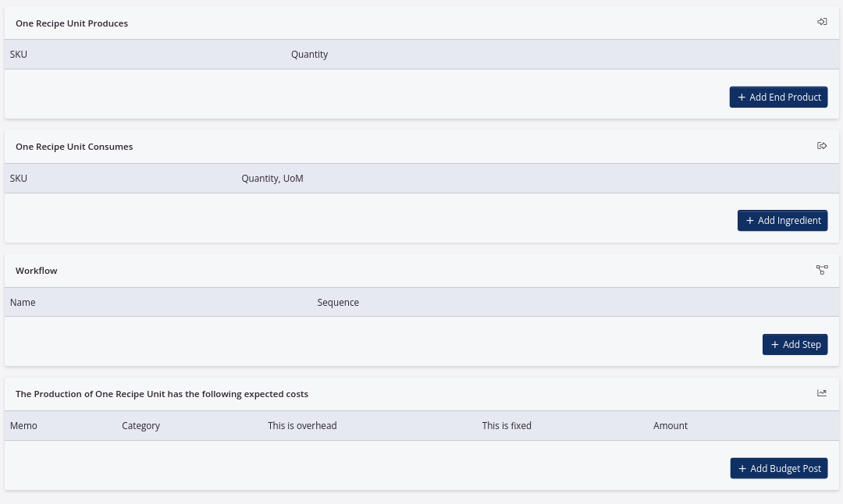Click the Quantity column header in Produces table
This screenshot has height=504, width=843.
[x=309, y=55]
